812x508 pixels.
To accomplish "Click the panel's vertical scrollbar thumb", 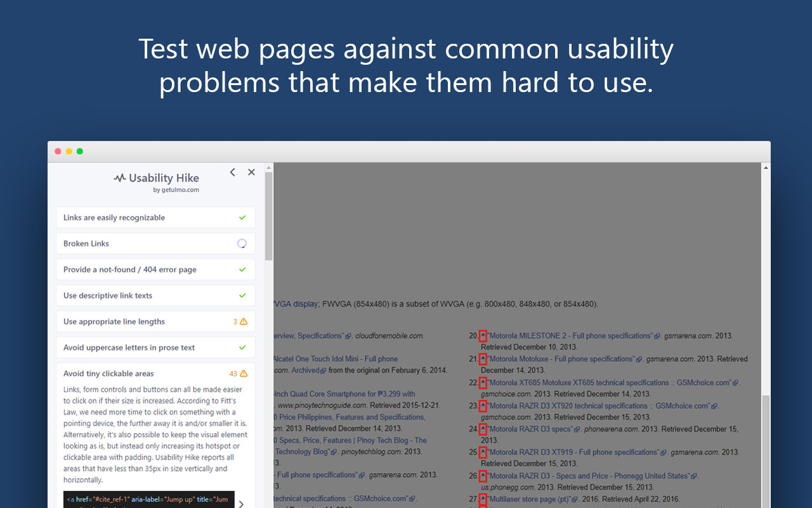I will [269, 216].
